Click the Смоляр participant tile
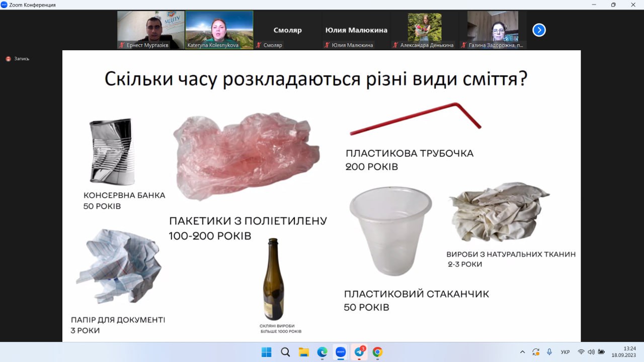This screenshot has height=362, width=644. click(x=287, y=30)
